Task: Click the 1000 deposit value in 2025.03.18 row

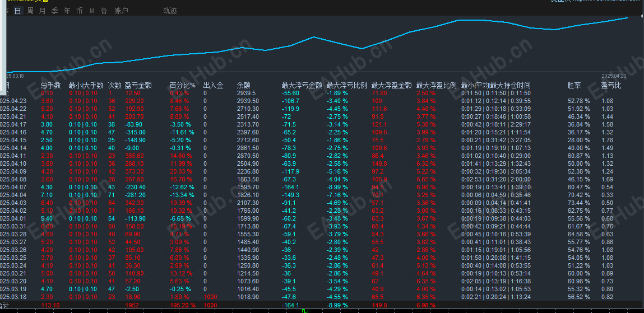Action: 210,297
